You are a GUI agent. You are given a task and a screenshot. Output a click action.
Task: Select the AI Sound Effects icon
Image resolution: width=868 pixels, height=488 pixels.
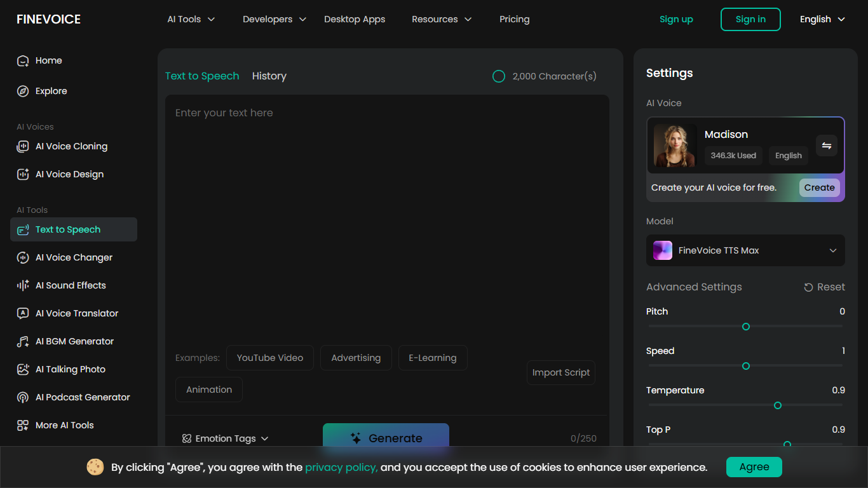click(x=23, y=285)
